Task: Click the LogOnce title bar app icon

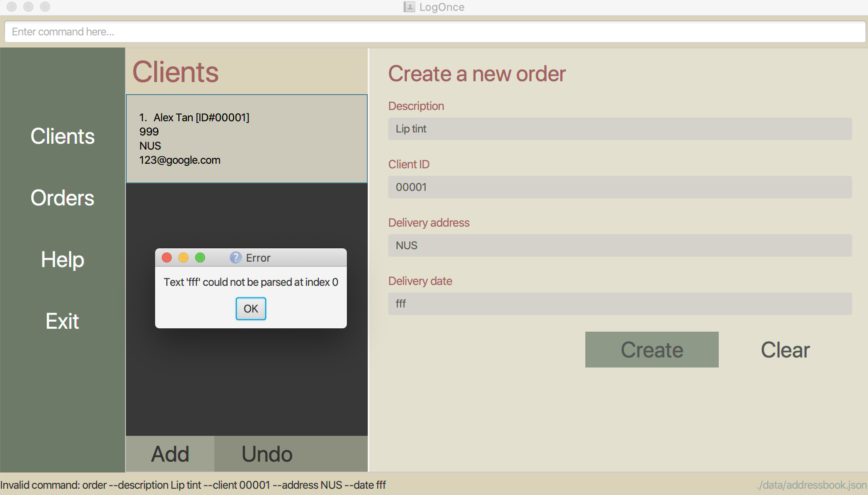Action: point(409,7)
